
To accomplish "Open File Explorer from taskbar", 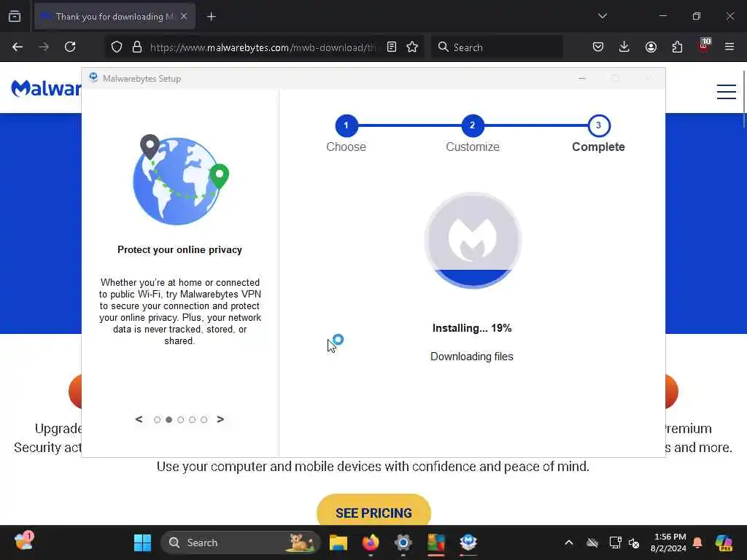I will 338,542.
